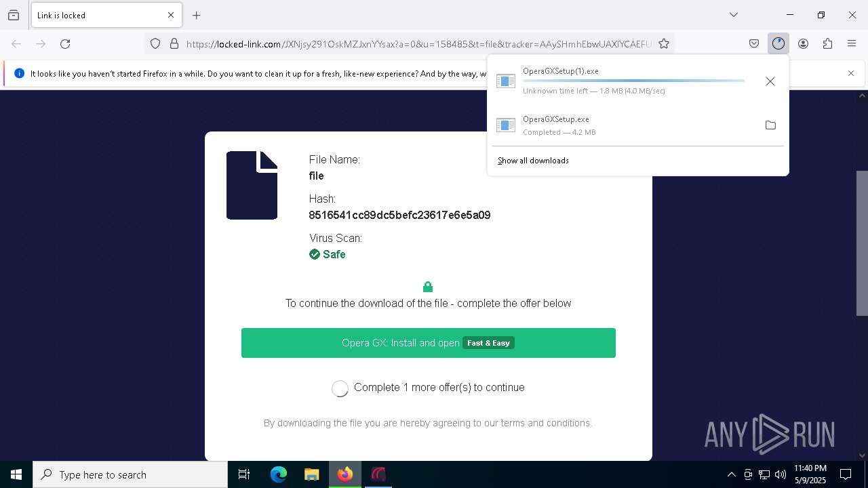
Task: Click the green padlock icon
Action: tap(428, 287)
